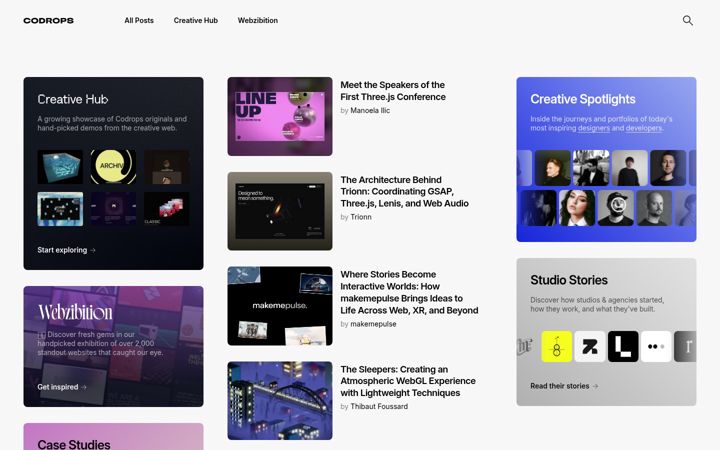Open the Creative Spotlights heading
This screenshot has width=720, height=450.
point(583,99)
